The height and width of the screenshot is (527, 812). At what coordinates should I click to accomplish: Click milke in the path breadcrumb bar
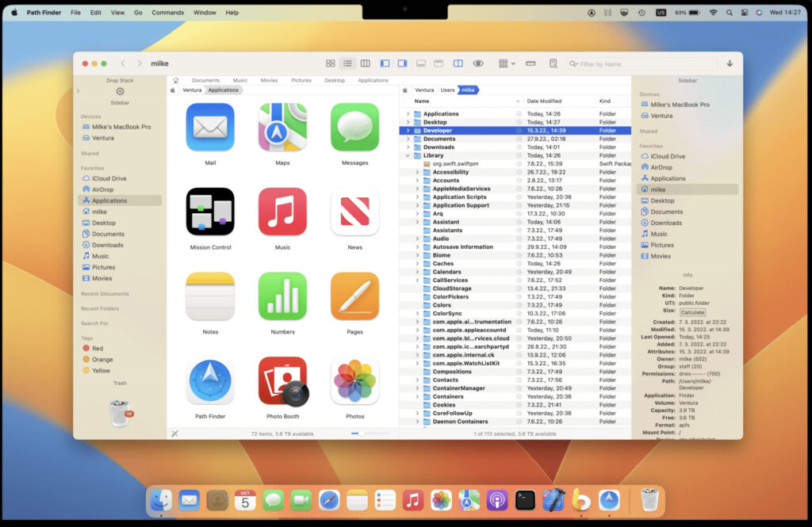(x=466, y=90)
